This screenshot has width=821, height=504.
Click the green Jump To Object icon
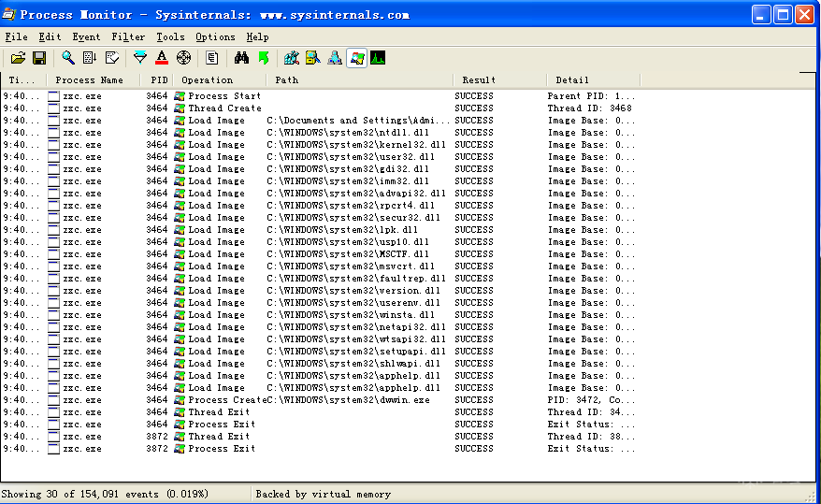pos(264,58)
